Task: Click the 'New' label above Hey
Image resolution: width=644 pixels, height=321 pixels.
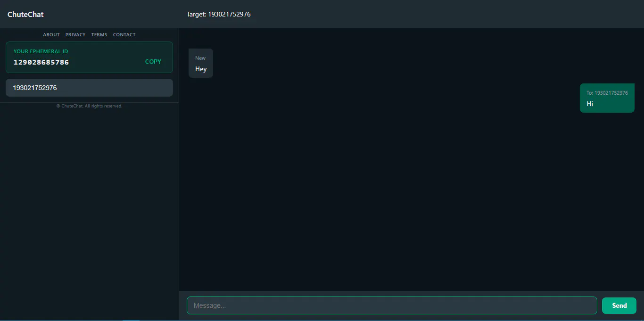Action: tap(200, 58)
